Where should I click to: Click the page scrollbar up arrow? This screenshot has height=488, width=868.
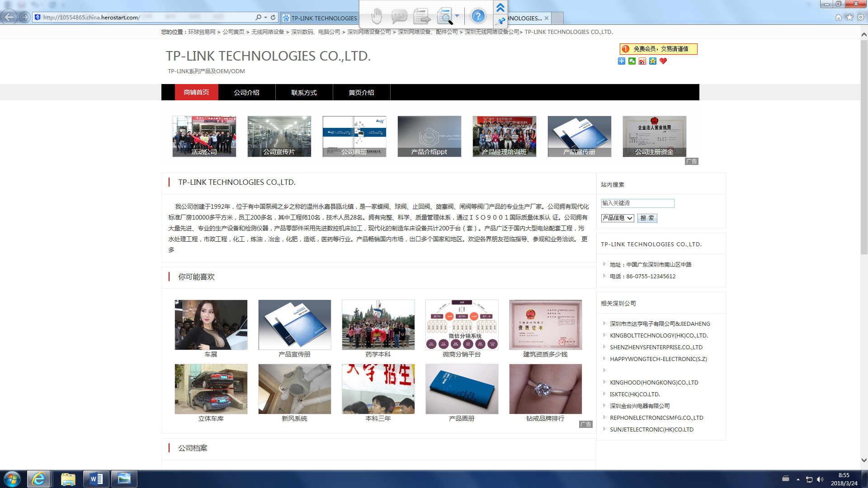coord(864,34)
